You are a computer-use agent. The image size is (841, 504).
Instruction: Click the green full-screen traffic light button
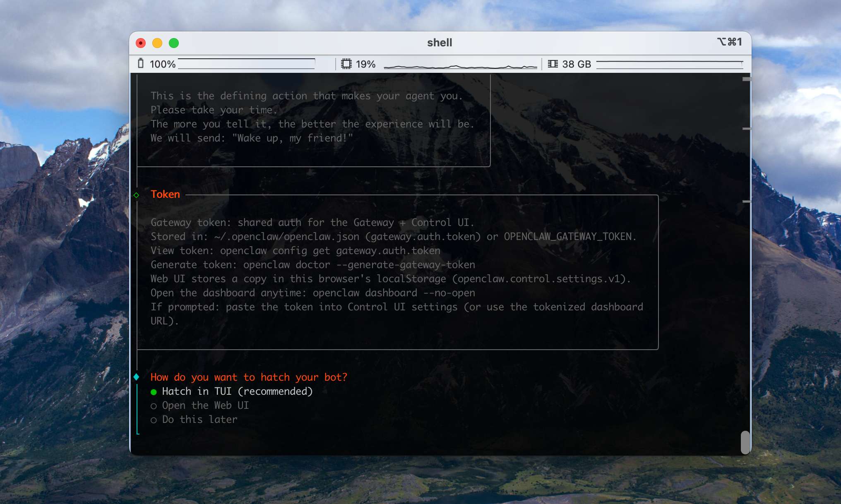[174, 43]
